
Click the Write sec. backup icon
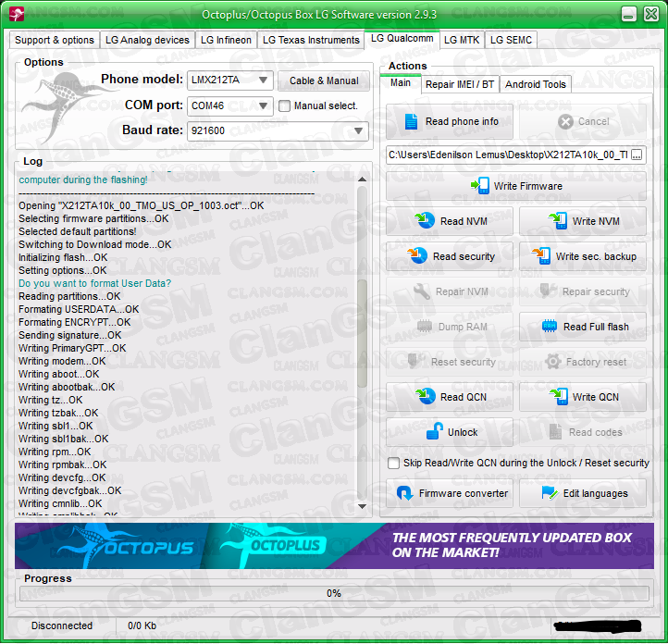click(x=541, y=255)
